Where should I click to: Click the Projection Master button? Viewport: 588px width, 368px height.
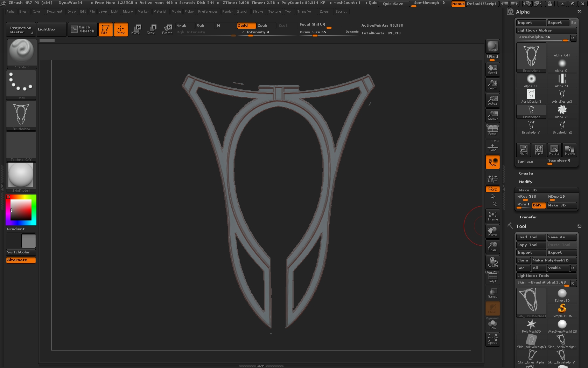(x=21, y=30)
